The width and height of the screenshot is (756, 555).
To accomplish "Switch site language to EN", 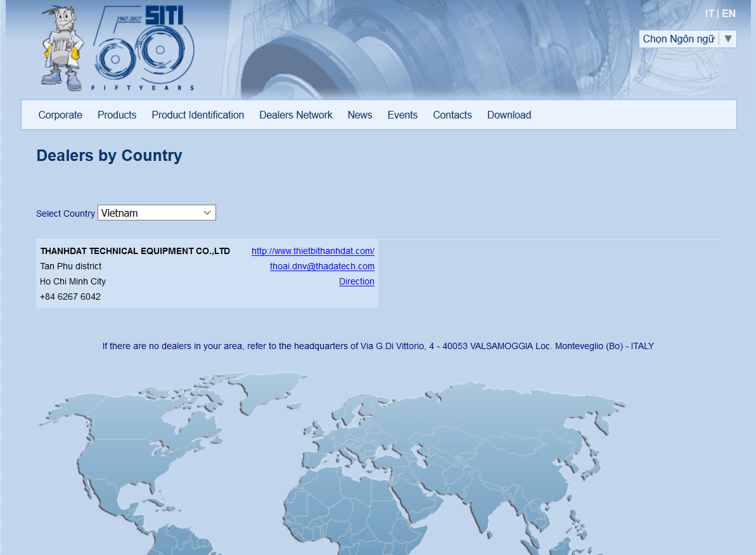I will pyautogui.click(x=729, y=13).
